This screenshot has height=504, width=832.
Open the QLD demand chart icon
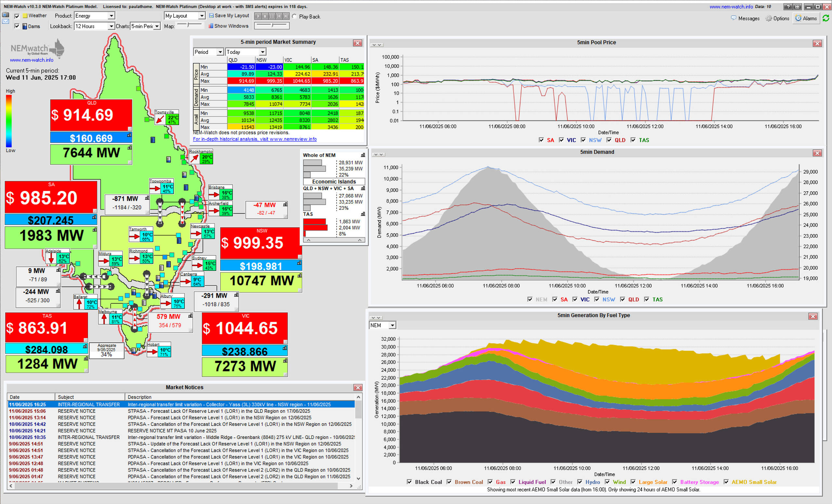pos(130,147)
